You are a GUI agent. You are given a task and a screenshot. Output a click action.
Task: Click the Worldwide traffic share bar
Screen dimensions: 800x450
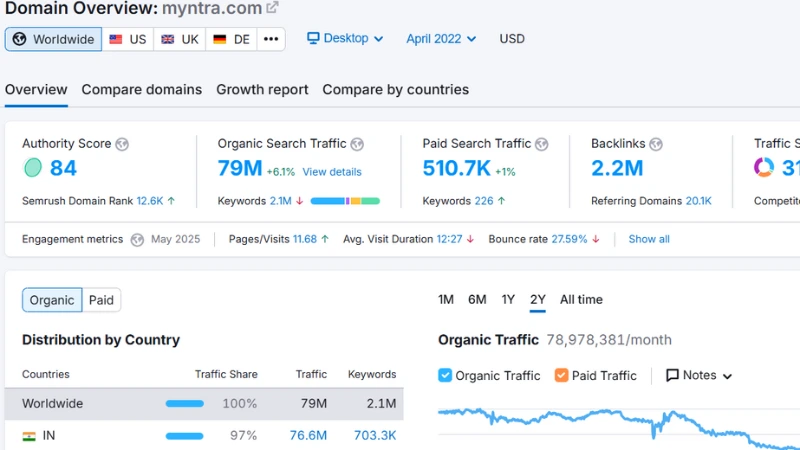click(x=185, y=404)
